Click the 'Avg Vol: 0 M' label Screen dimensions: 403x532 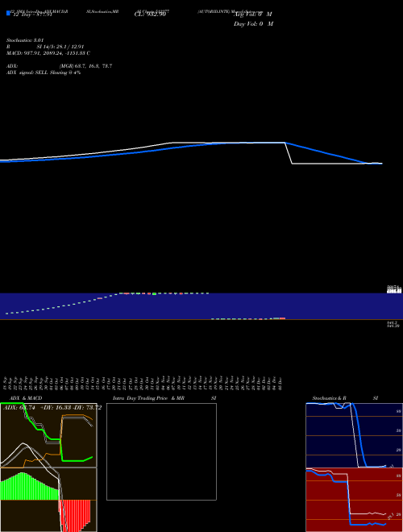(x=252, y=15)
